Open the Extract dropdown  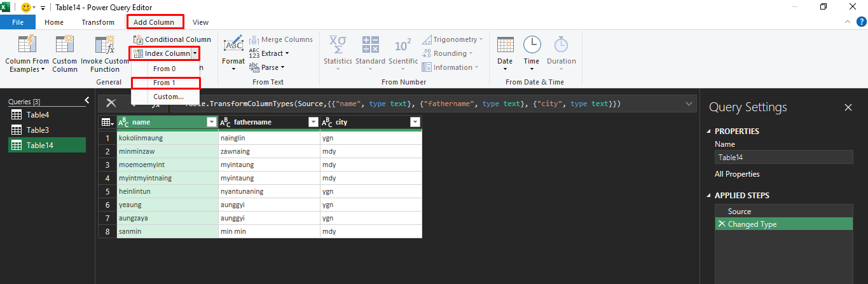click(x=269, y=53)
